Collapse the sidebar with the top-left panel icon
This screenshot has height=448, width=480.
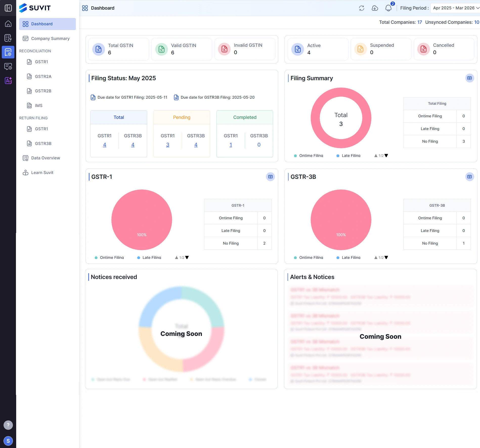click(8, 8)
